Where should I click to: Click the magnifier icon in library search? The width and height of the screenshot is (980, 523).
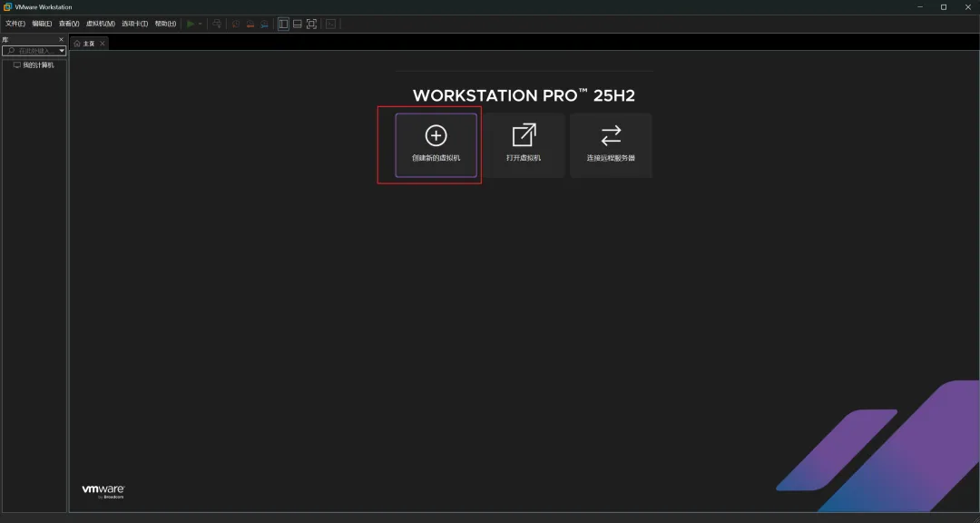tap(11, 51)
